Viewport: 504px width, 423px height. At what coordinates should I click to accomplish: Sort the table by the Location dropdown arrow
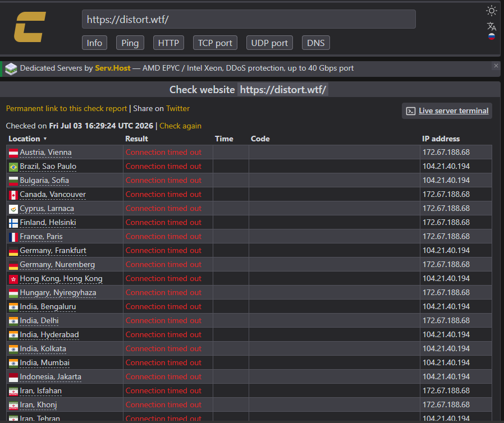point(45,139)
